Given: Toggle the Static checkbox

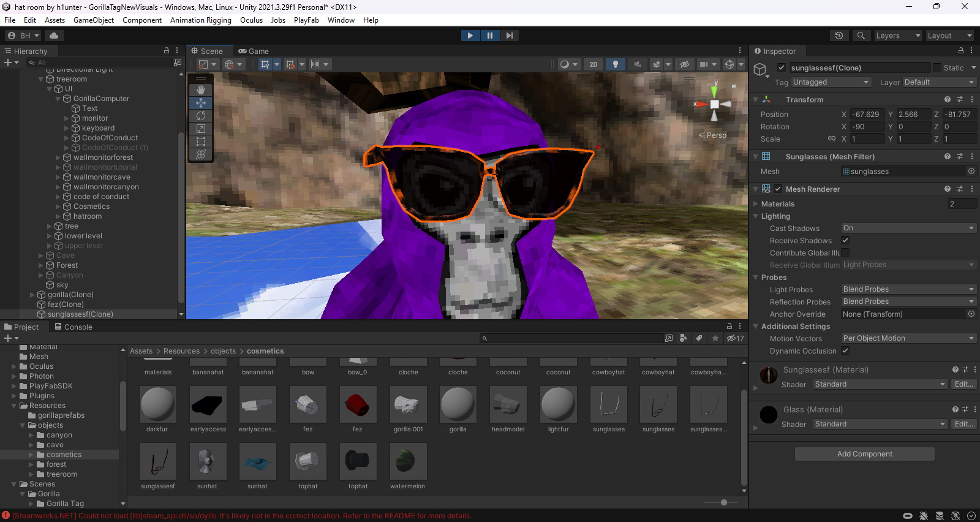Looking at the screenshot, I should [937, 67].
